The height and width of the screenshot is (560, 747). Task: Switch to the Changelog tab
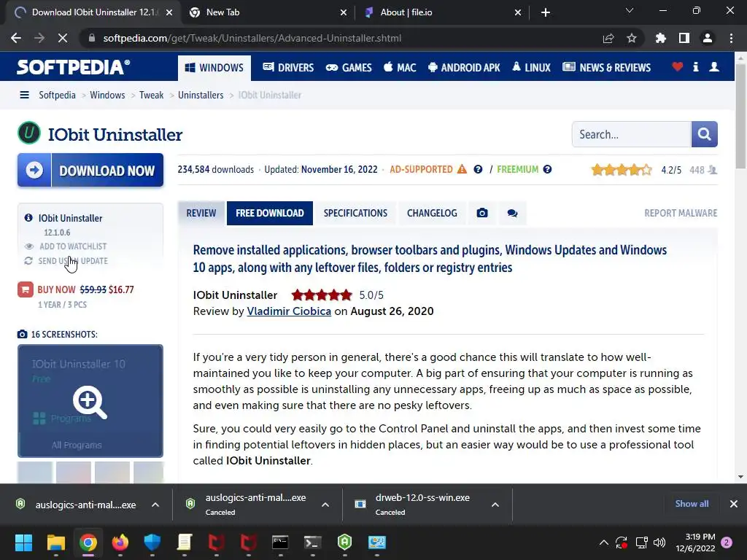pyautogui.click(x=432, y=213)
